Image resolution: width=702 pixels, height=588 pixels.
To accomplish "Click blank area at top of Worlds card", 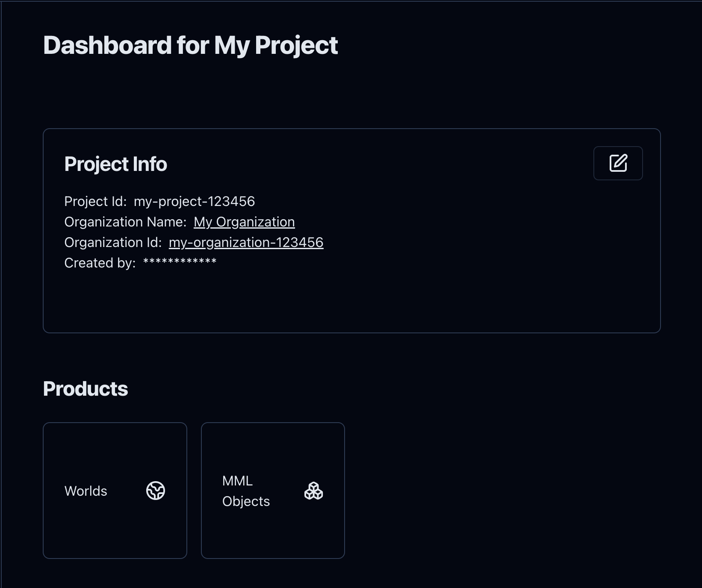I will click(115, 444).
